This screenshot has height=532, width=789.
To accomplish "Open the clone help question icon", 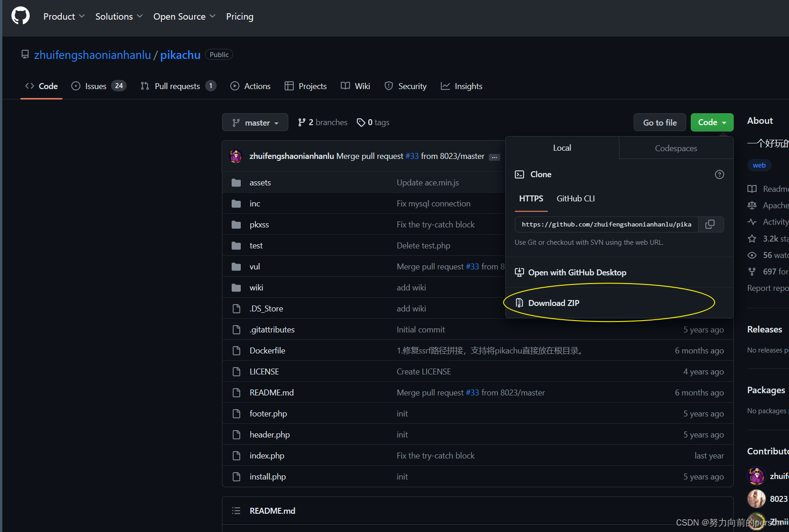I will (x=720, y=174).
